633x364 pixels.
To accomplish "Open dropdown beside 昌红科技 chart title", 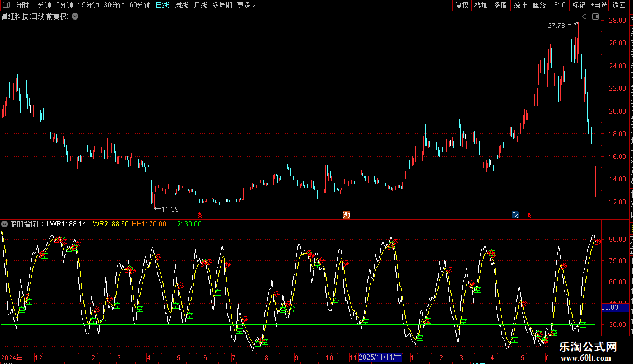I will click(75, 17).
